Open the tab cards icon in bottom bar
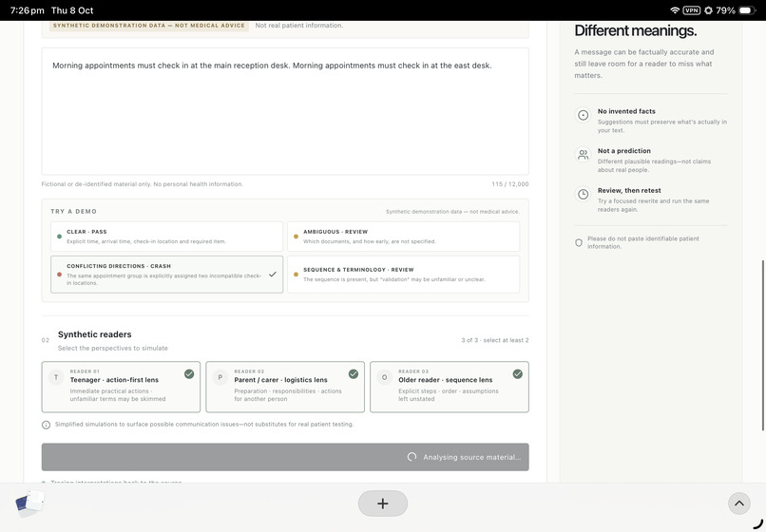This screenshot has width=766, height=532. 29,503
